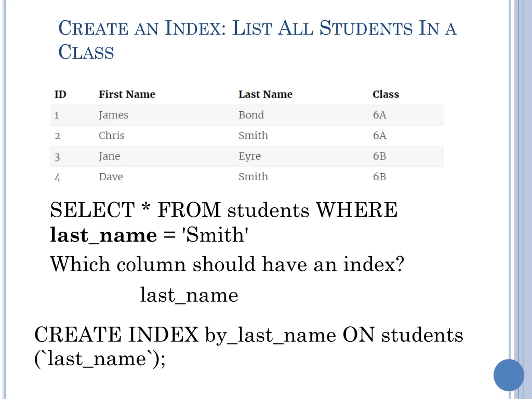Click the Bond last name cell

pos(251,115)
